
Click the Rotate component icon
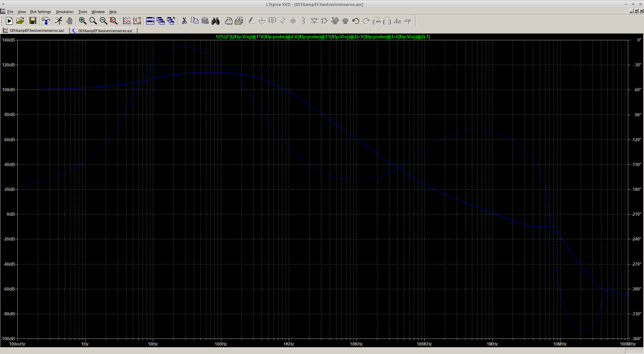377,21
